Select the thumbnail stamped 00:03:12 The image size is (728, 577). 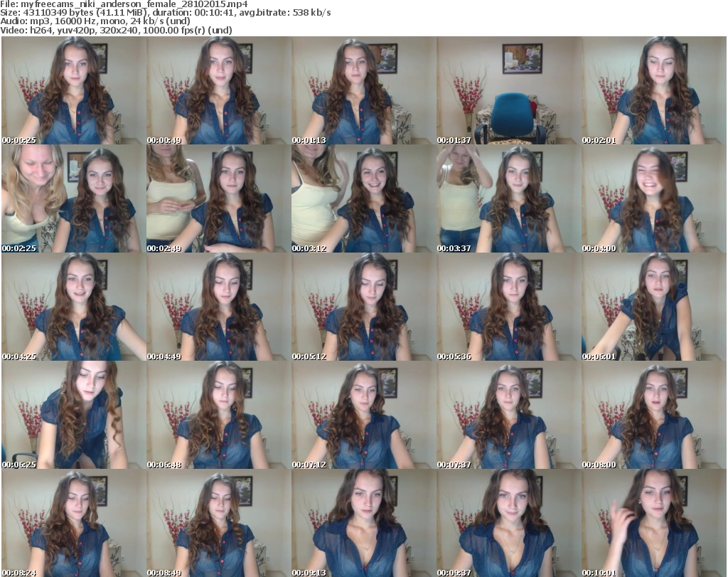(364, 198)
